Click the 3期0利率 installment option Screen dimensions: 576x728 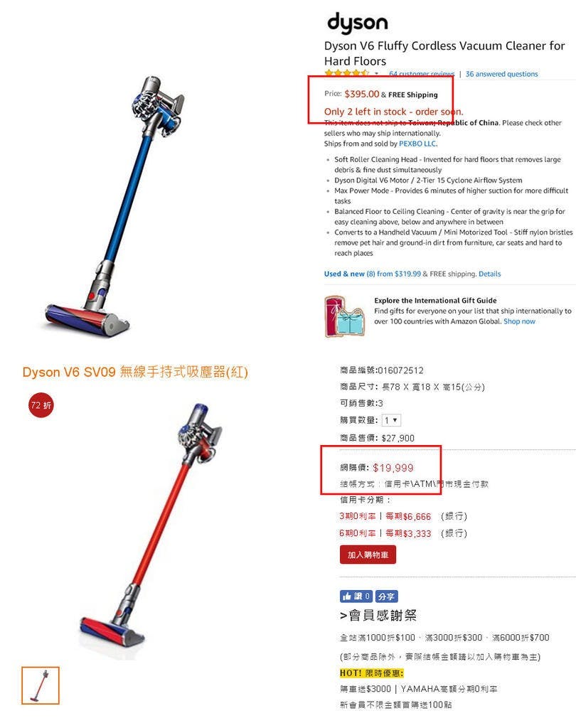[357, 516]
